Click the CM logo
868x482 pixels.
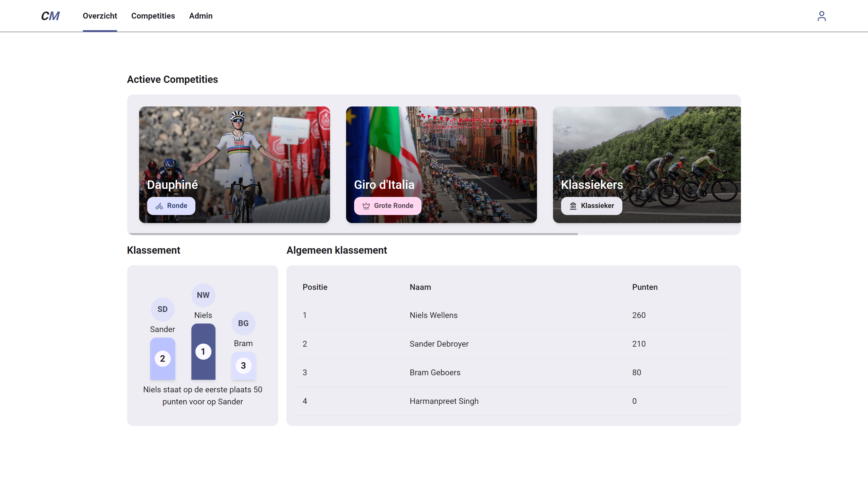tap(50, 16)
